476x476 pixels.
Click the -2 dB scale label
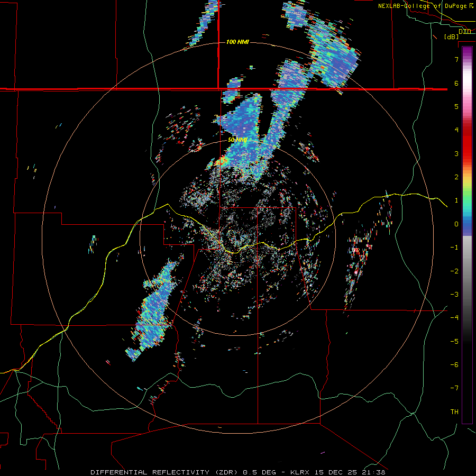pos(454,271)
